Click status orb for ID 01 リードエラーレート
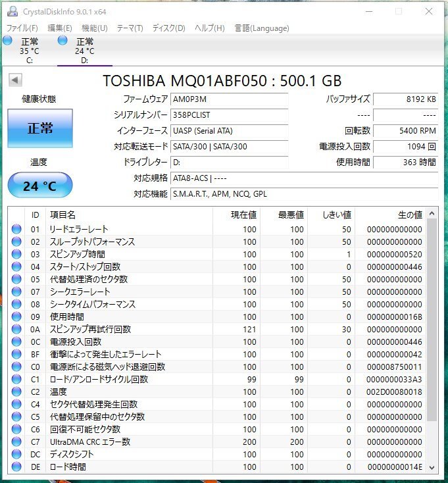 pos(16,229)
